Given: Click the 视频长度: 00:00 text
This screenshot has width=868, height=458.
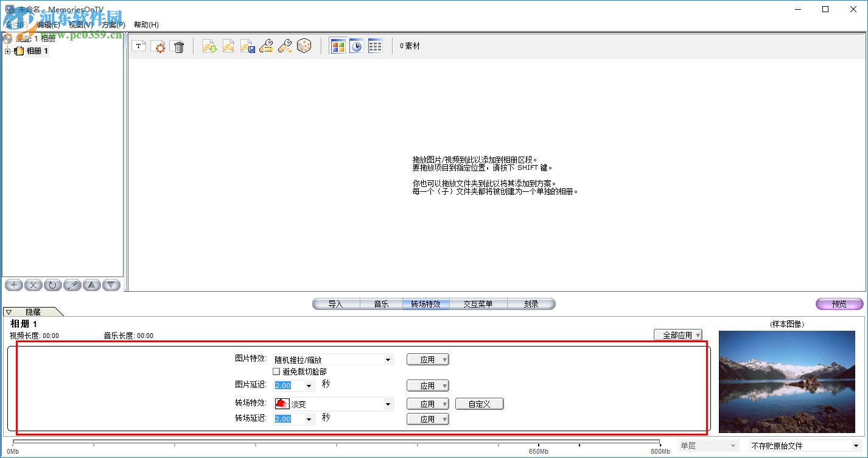Looking at the screenshot, I should (34, 336).
